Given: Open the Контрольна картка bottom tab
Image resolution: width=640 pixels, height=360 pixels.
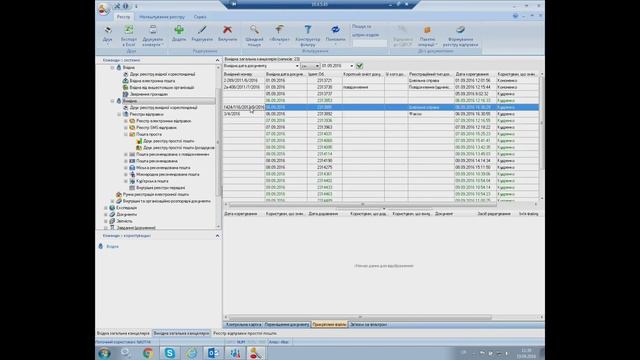Looking at the screenshot, I should tap(243, 324).
